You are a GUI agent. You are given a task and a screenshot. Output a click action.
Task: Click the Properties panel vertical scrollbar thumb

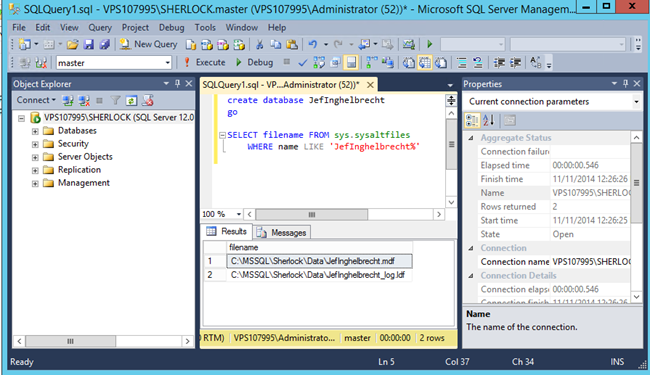[636, 183]
